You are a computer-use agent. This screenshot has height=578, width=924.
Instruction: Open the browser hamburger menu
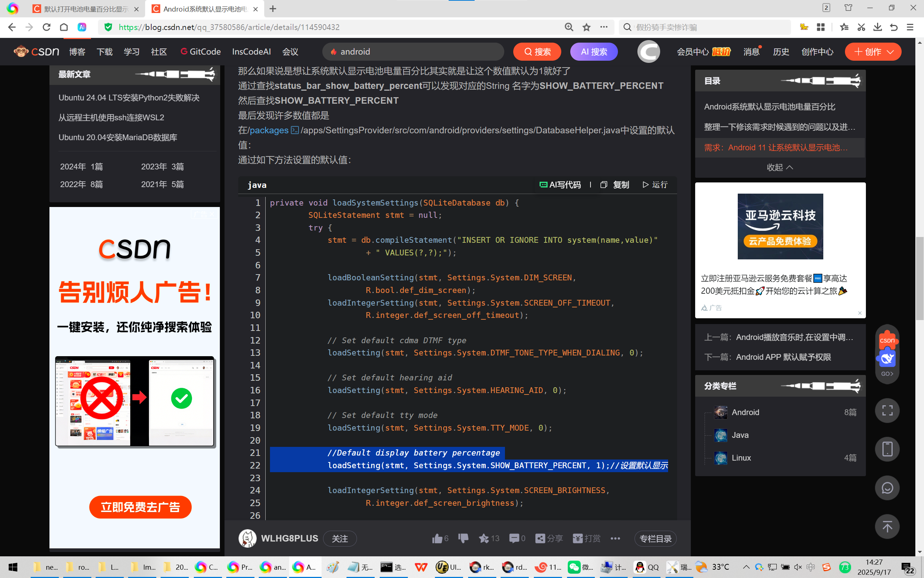pos(910,27)
